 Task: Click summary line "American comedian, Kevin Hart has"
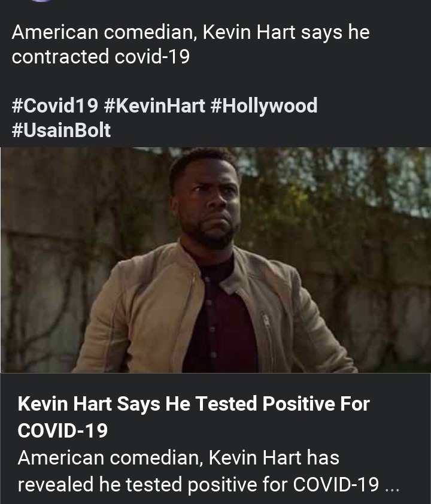[178, 458]
